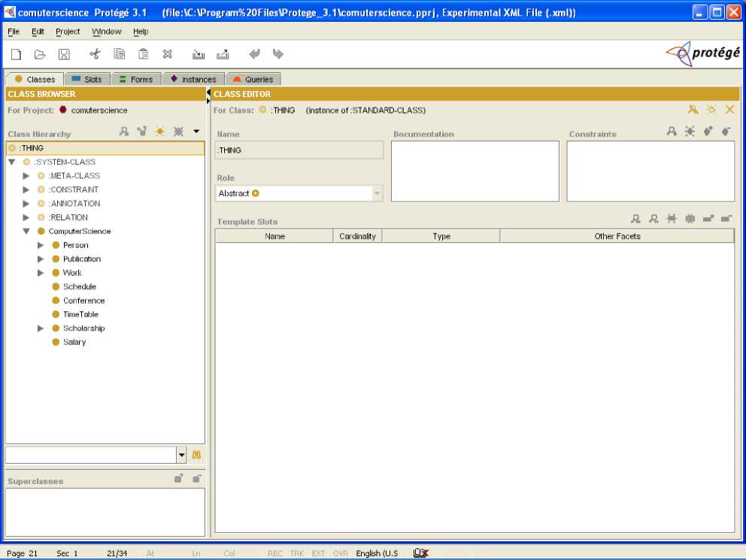The image size is (746, 560).
Task: Click the Archive Project toolbar icon
Action: [x=199, y=54]
